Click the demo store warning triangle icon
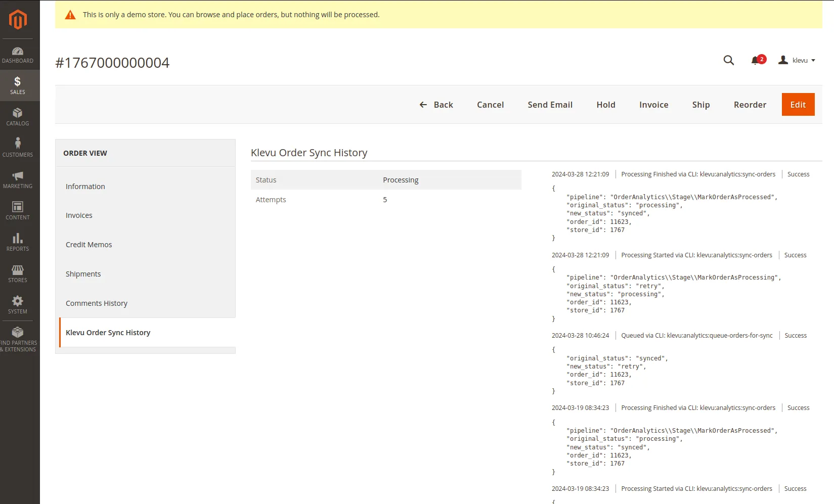 pos(70,15)
